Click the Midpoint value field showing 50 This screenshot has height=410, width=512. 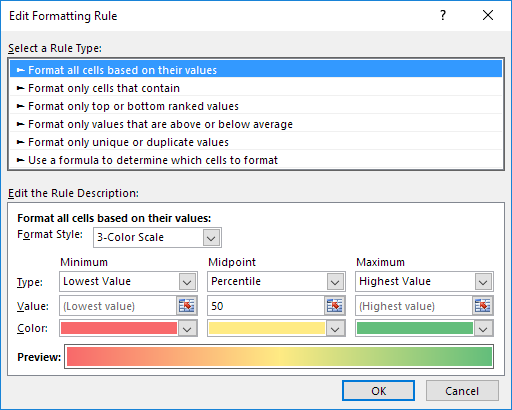tap(266, 306)
